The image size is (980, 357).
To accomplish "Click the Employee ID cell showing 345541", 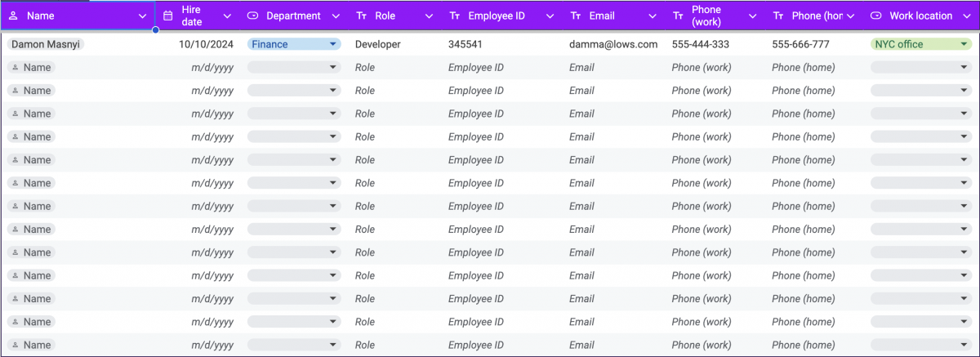I will point(465,44).
